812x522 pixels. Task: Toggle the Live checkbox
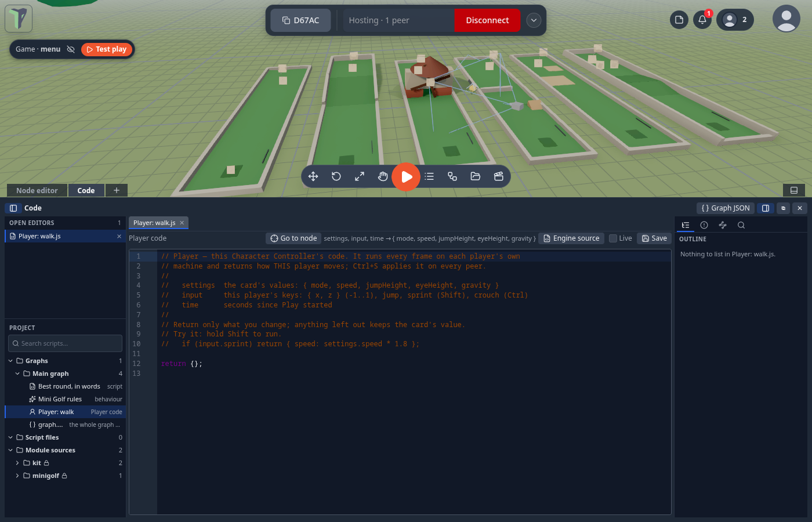(613, 238)
